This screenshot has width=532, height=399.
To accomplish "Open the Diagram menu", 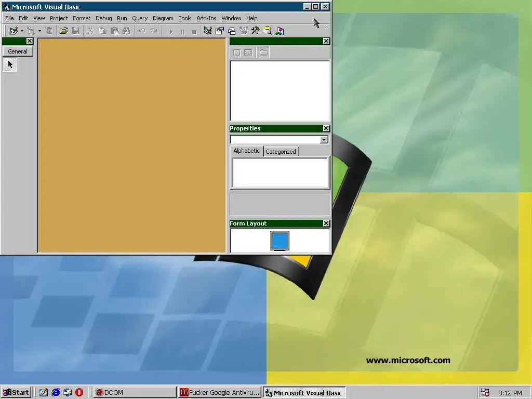I will click(x=163, y=18).
